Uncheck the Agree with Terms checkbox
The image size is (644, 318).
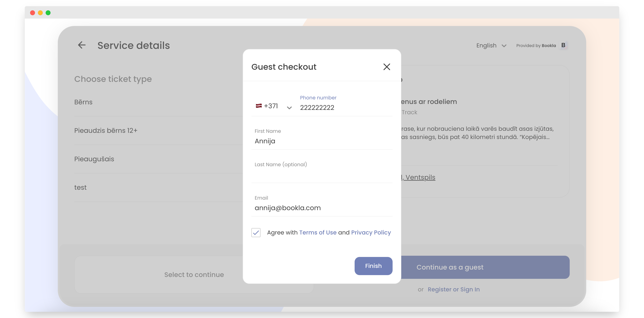tap(256, 233)
